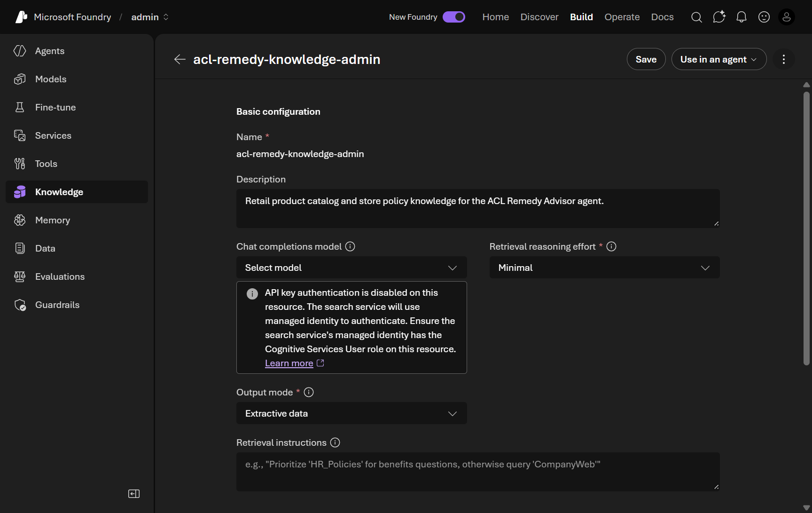Open Tools in the sidebar
Screen dimensions: 812x513
point(77,164)
